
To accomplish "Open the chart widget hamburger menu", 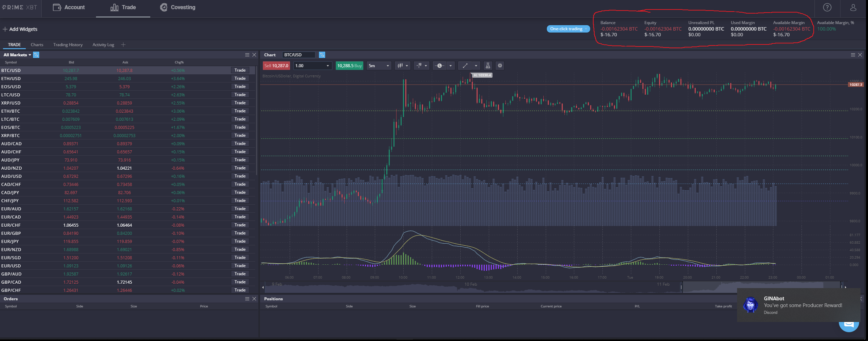I will (853, 55).
